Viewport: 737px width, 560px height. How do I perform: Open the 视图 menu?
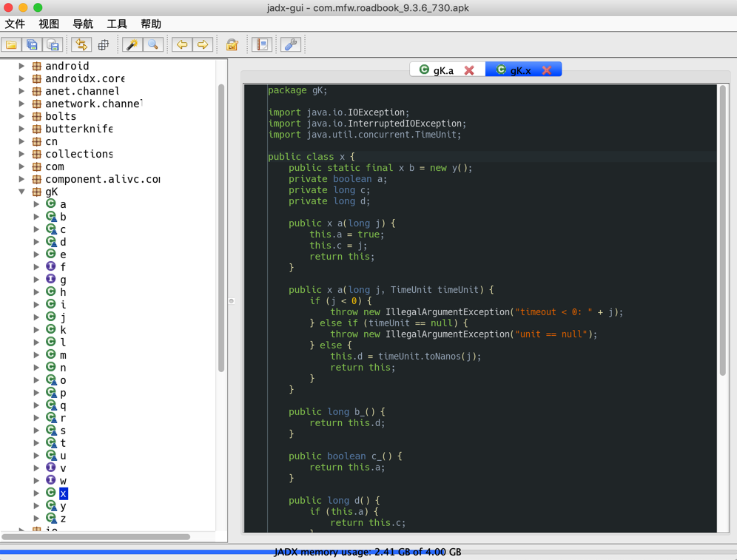point(49,24)
